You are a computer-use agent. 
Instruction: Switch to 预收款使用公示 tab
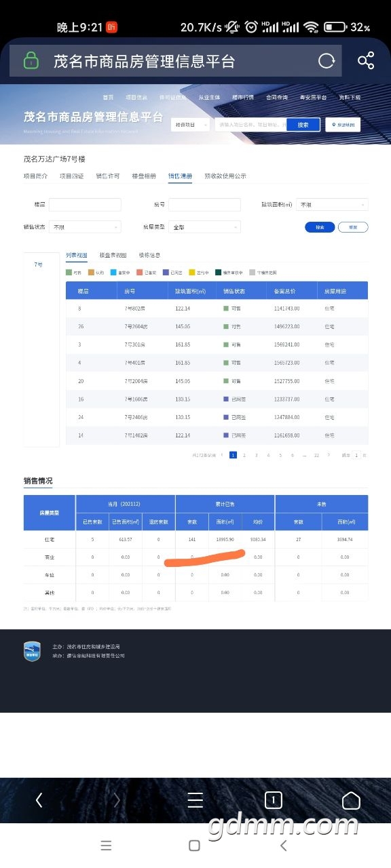[x=225, y=176]
